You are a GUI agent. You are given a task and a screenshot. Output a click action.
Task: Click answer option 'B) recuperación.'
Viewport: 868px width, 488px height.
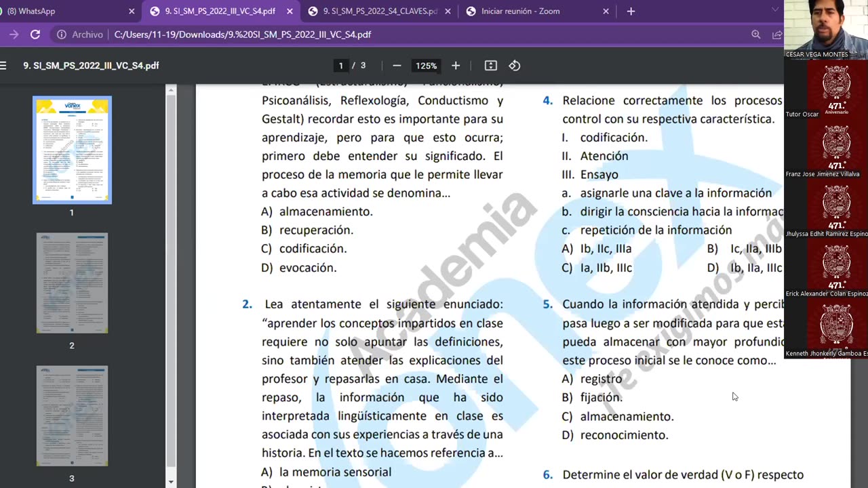pyautogui.click(x=307, y=230)
